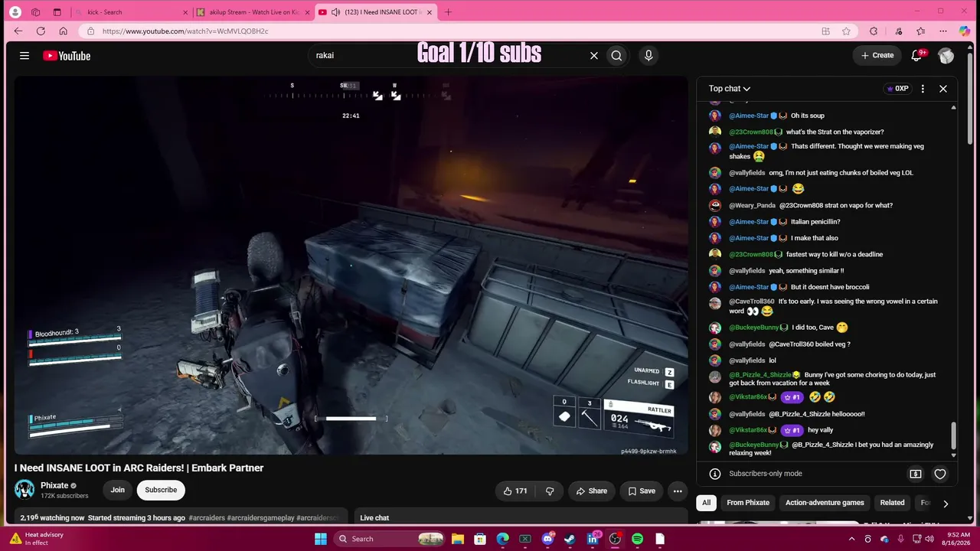Subscribe to Phixate
The image size is (980, 551).
(x=161, y=490)
